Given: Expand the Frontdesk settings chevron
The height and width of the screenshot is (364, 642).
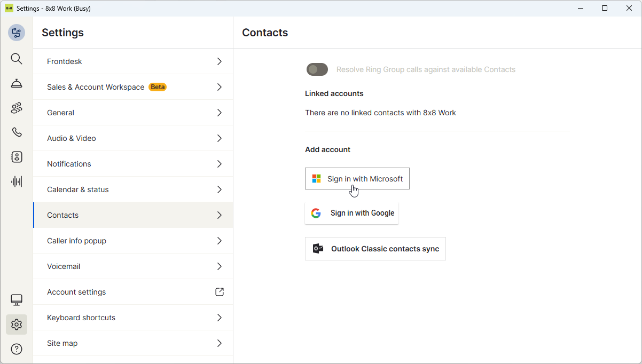Looking at the screenshot, I should tap(219, 61).
